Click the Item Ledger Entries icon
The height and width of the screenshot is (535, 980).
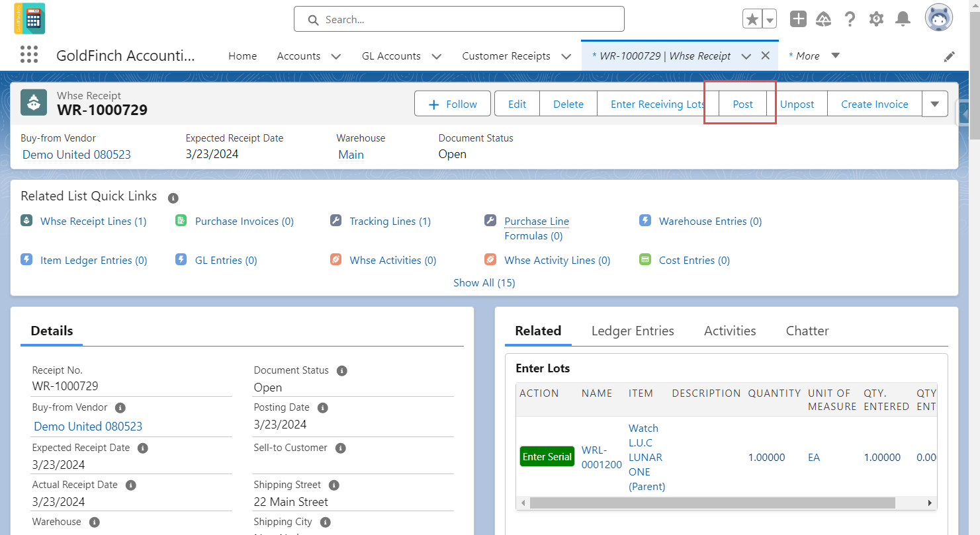[26, 260]
